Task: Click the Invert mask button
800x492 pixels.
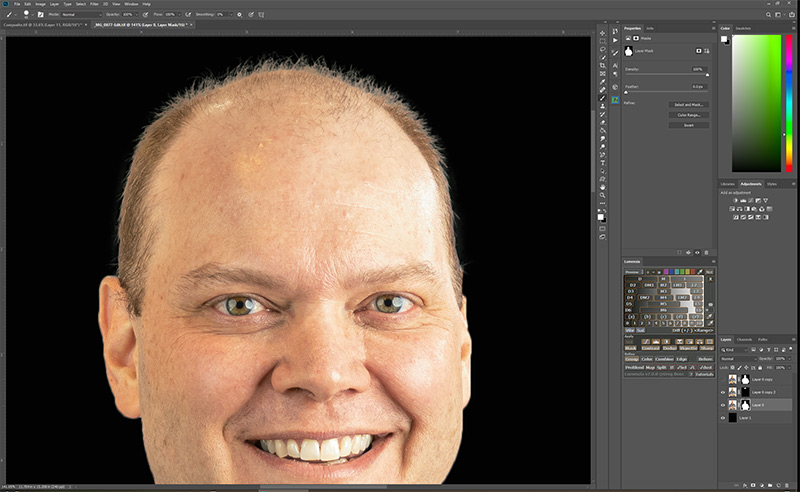Action: 689,125
